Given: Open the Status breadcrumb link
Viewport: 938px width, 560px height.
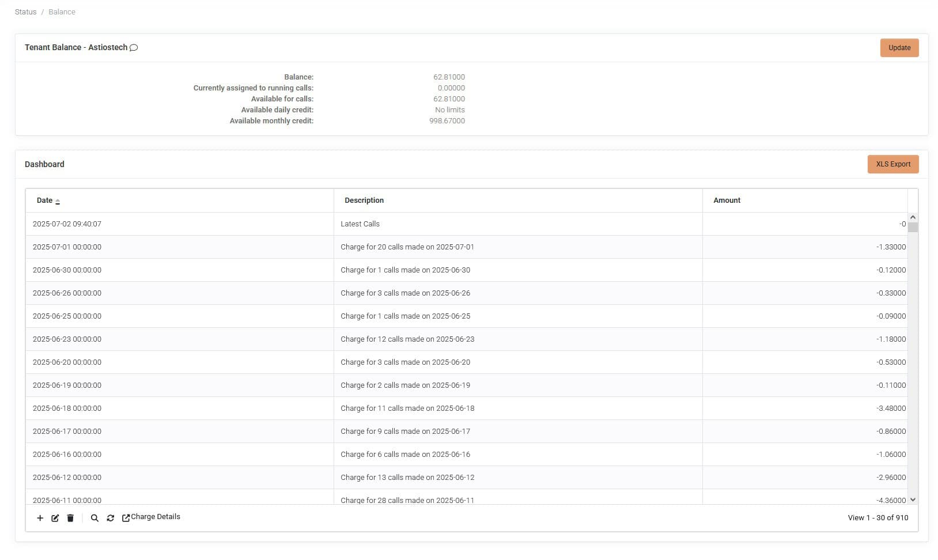Looking at the screenshot, I should coord(25,12).
